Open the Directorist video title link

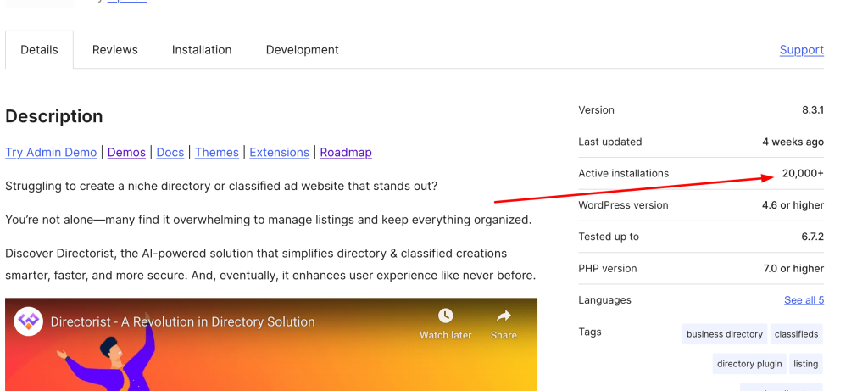tap(183, 321)
